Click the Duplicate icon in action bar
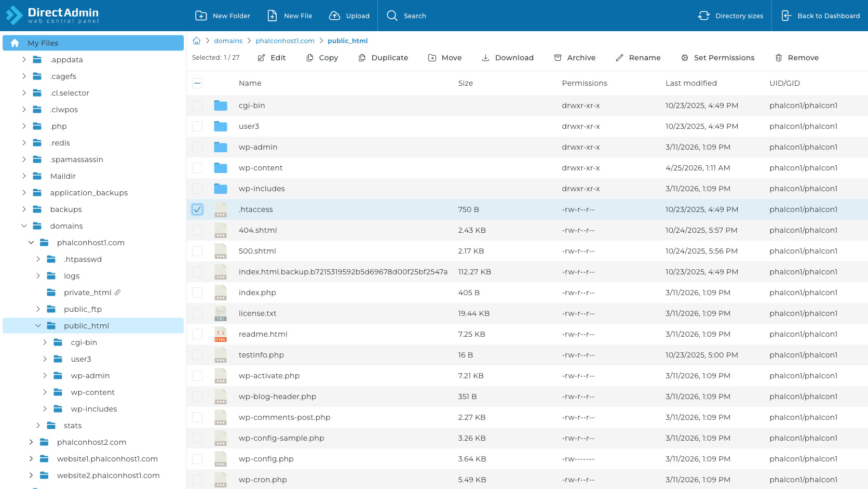This screenshot has height=489, width=868. 362,58
